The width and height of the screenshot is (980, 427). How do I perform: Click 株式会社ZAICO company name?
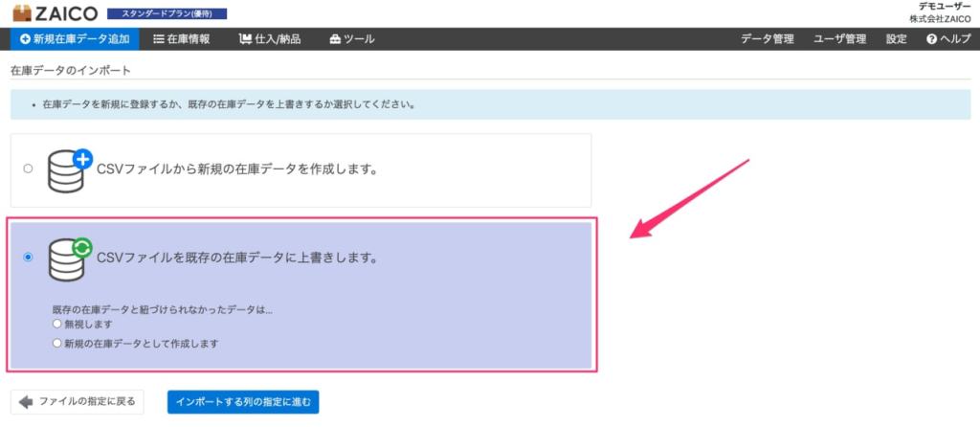coord(940,19)
